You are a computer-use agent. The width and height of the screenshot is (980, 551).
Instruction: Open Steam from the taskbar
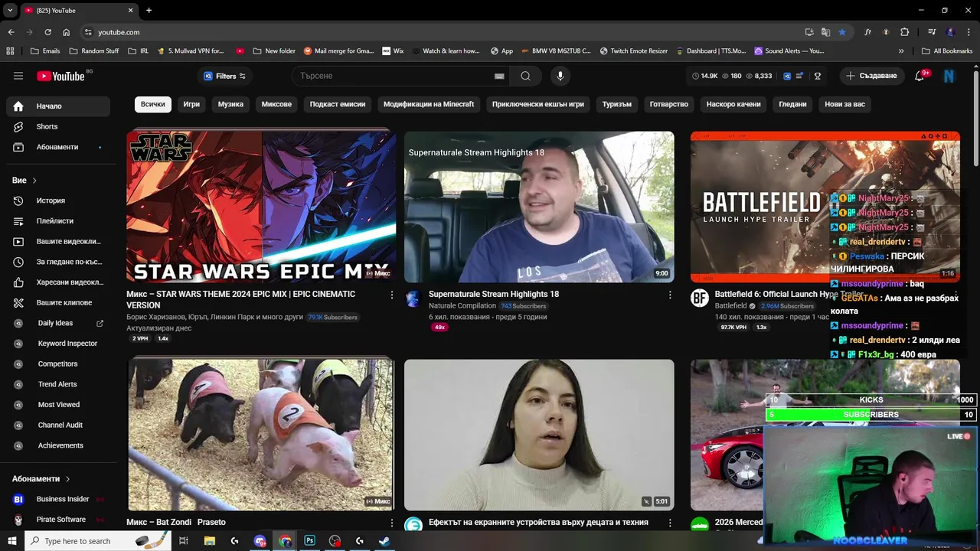(x=384, y=541)
